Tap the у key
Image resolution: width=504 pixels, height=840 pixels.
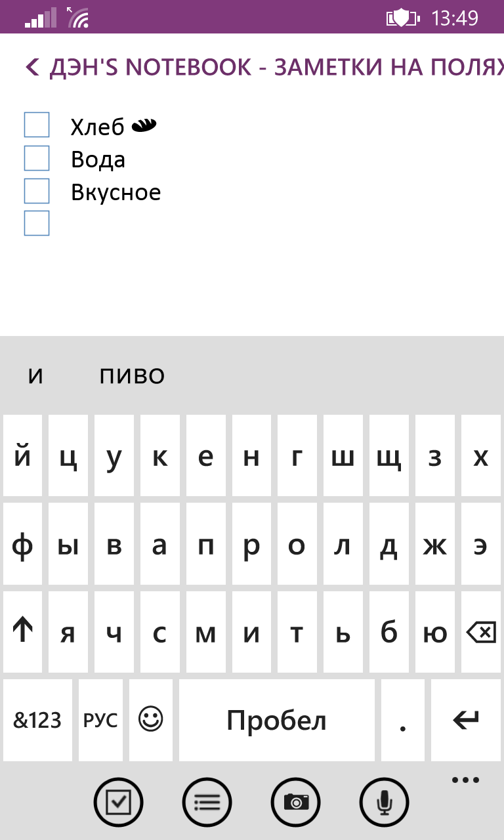tap(114, 455)
